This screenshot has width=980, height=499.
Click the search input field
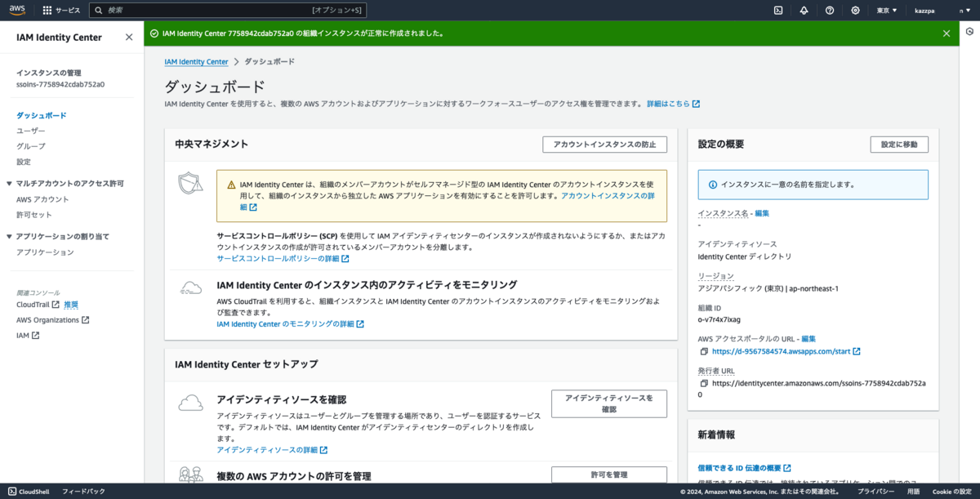(228, 11)
